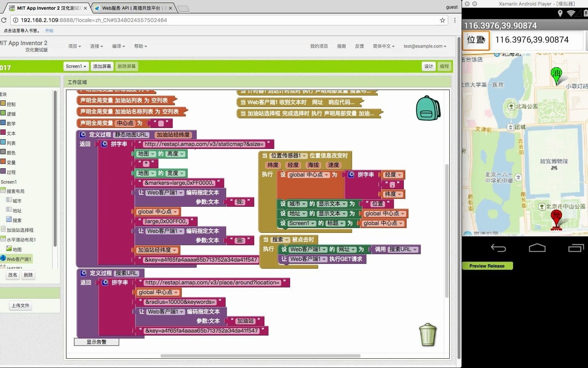Viewport: 588px width, 368px height.
Task: Open the Screen1 dropdown
Action: [x=76, y=66]
